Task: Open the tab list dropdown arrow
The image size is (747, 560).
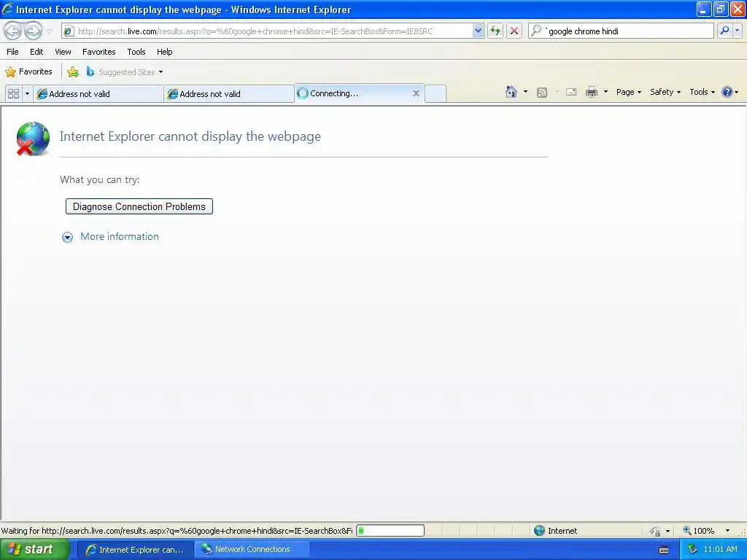Action: click(27, 94)
